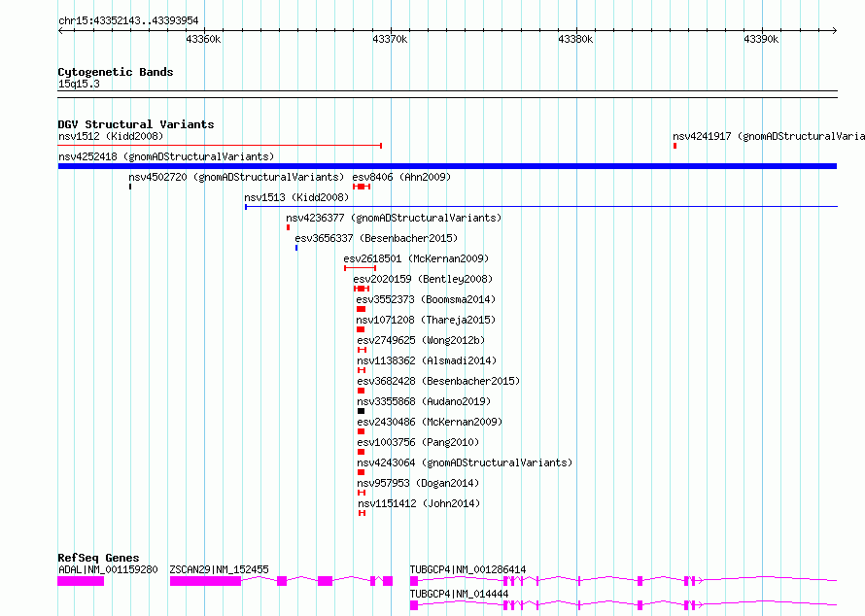Select the esv3552373 (Boomsma2014) label

coord(426,299)
